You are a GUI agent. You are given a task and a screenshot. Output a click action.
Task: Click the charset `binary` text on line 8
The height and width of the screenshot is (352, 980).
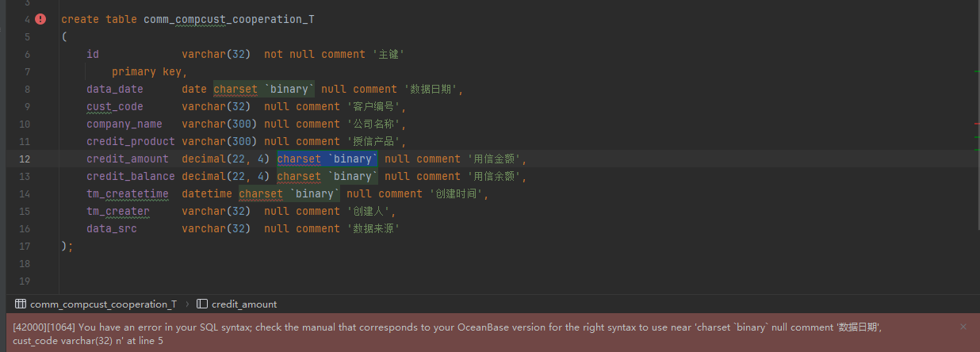tap(264, 90)
